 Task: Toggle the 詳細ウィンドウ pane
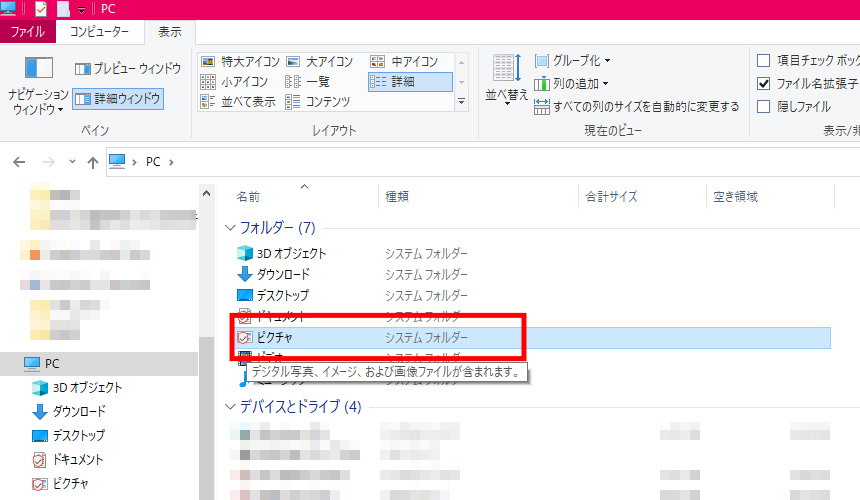tap(118, 98)
